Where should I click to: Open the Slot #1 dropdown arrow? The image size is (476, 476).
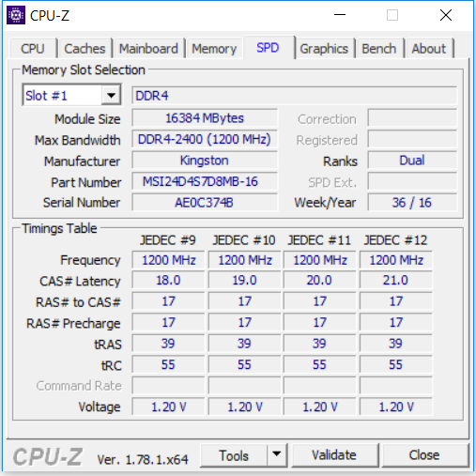click(x=111, y=95)
